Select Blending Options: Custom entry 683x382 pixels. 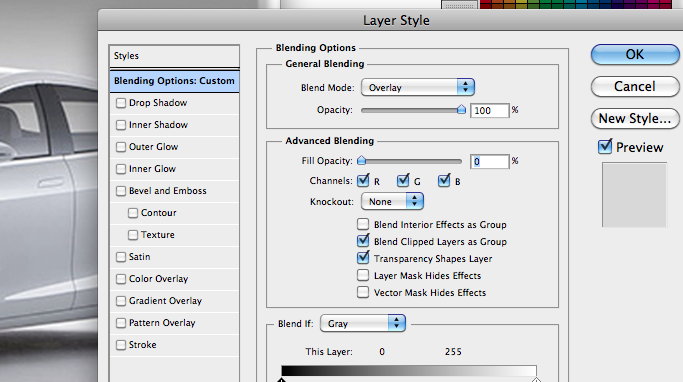coord(174,81)
